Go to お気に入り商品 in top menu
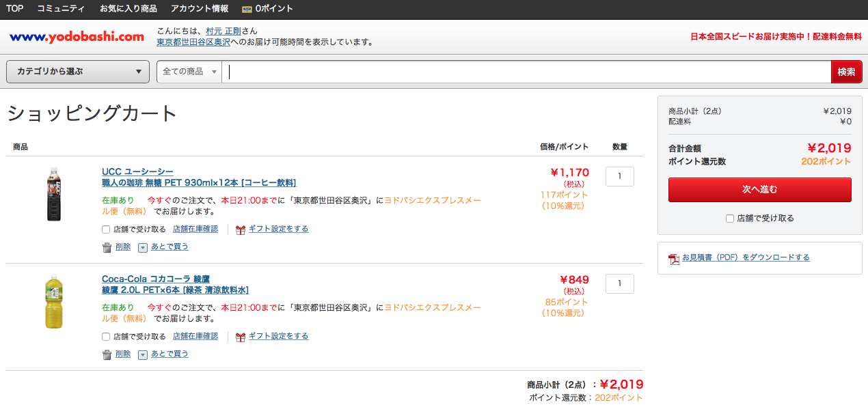The height and width of the screenshot is (420, 868). click(128, 9)
